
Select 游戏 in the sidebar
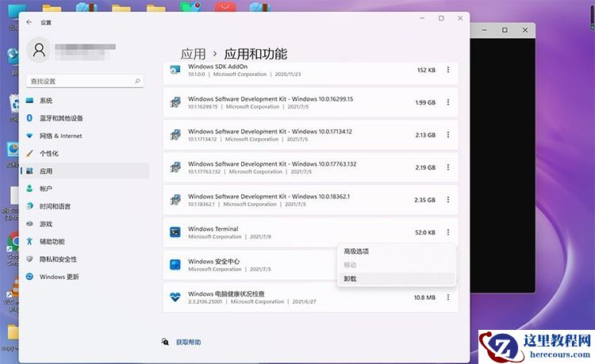click(46, 224)
